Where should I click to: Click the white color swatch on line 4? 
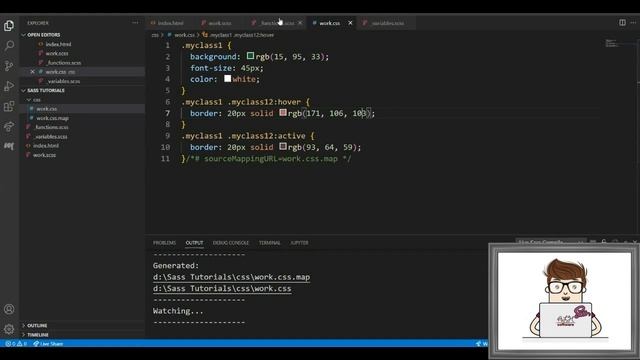227,78
